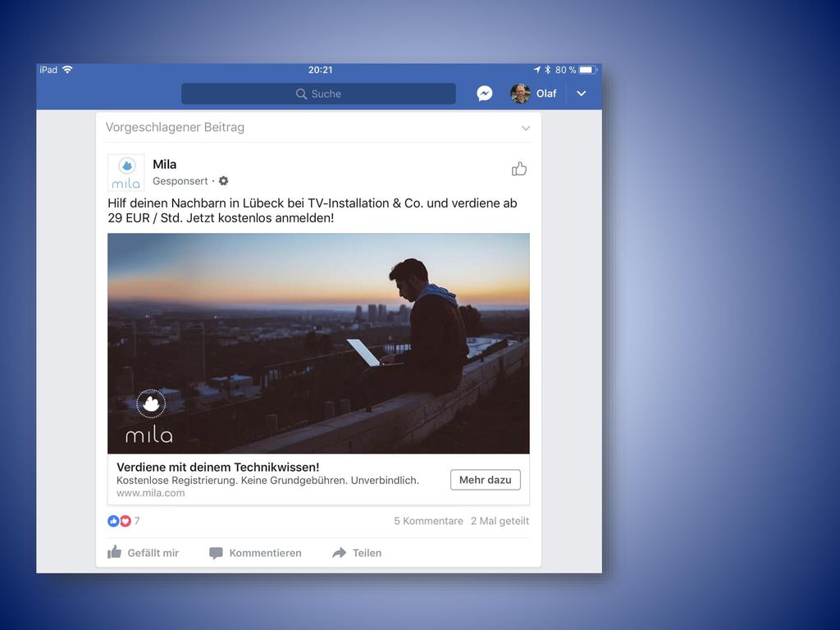Tap the 20:21 clock in status bar
840x630 pixels.
[x=321, y=70]
